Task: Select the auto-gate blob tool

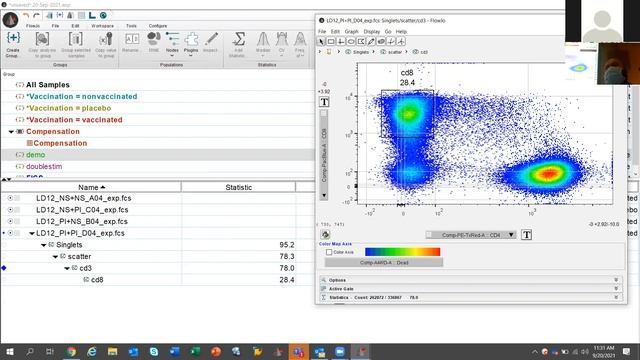Action: 381,41
